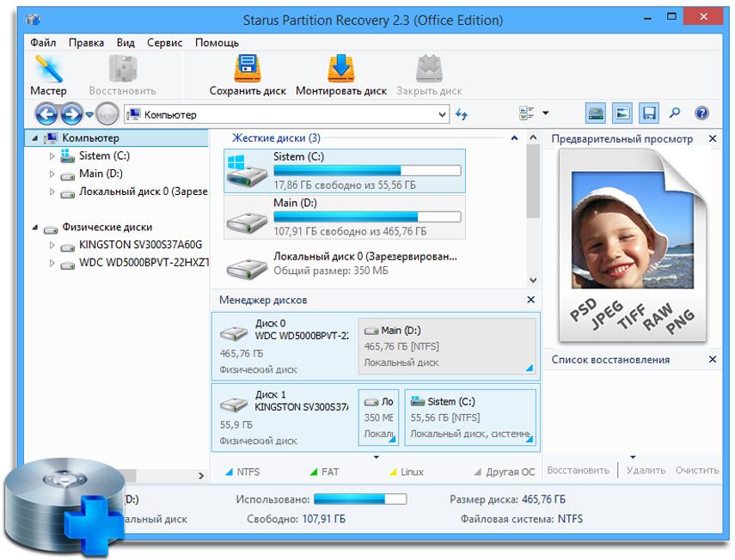735x560 pixels.
Task: Open the Вид menu
Action: [126, 43]
